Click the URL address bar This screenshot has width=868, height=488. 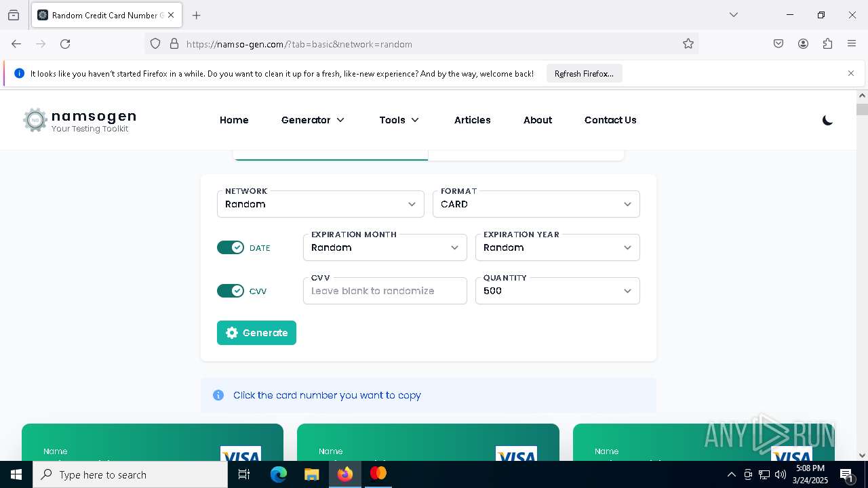[422, 44]
